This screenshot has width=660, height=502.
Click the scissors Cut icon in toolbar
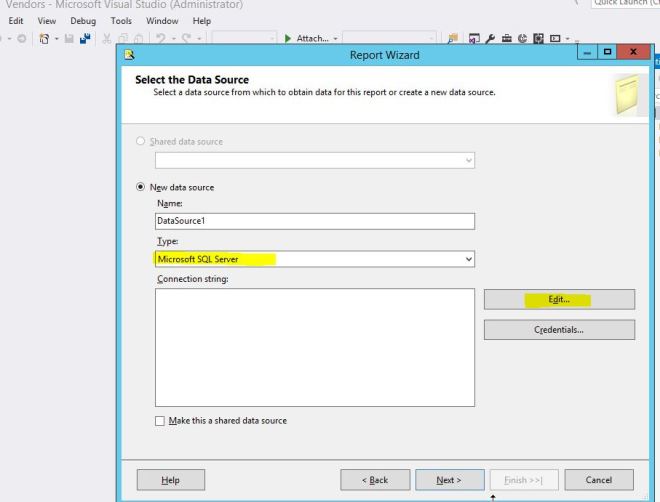coord(108,39)
